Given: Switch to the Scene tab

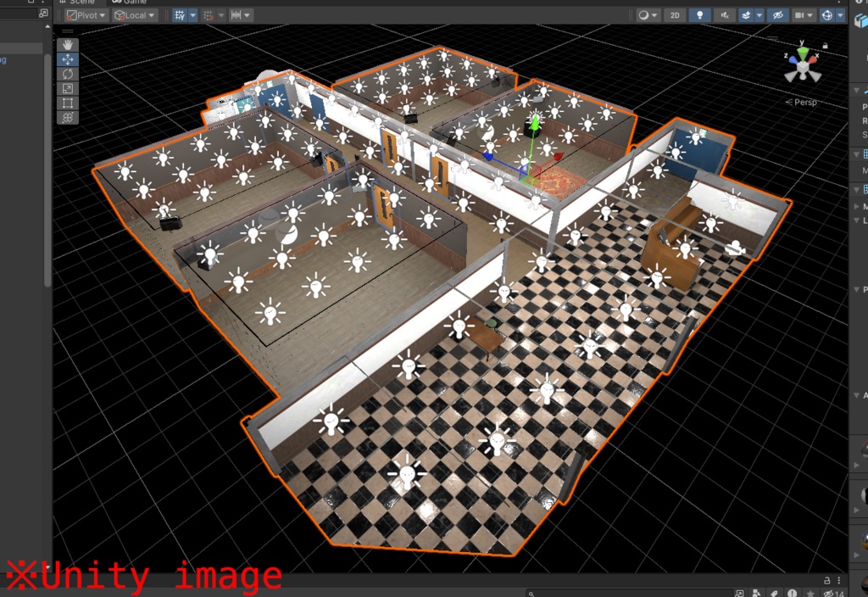Looking at the screenshot, I should pyautogui.click(x=77, y=3).
